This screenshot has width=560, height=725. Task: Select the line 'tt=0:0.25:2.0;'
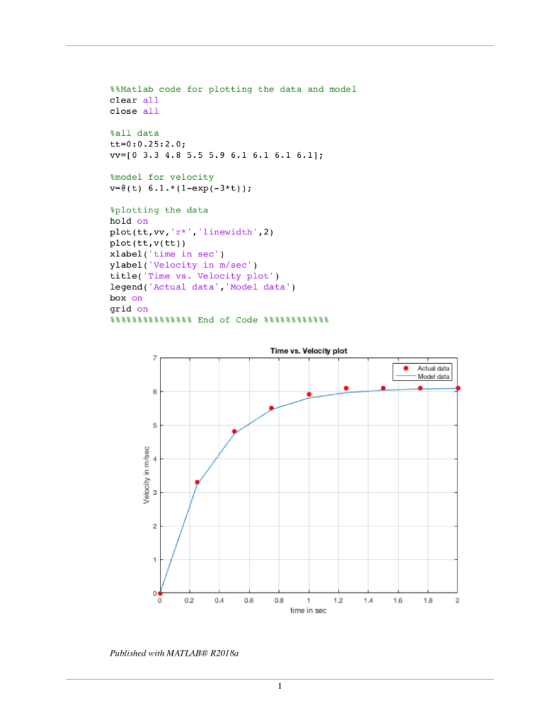click(x=148, y=144)
